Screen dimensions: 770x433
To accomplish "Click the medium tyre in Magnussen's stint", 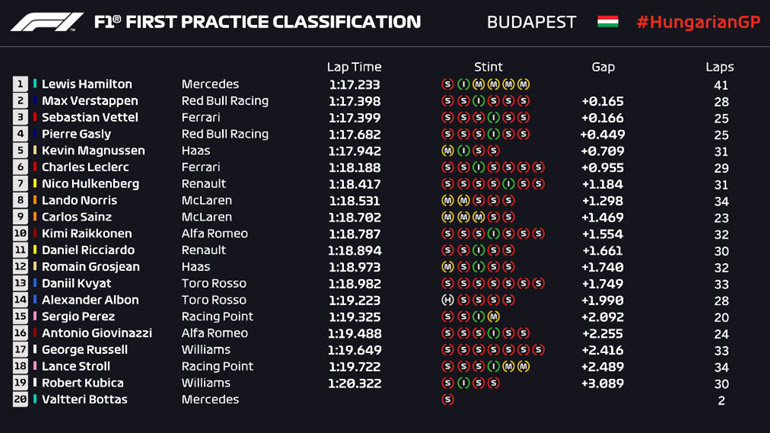I will click(x=447, y=151).
